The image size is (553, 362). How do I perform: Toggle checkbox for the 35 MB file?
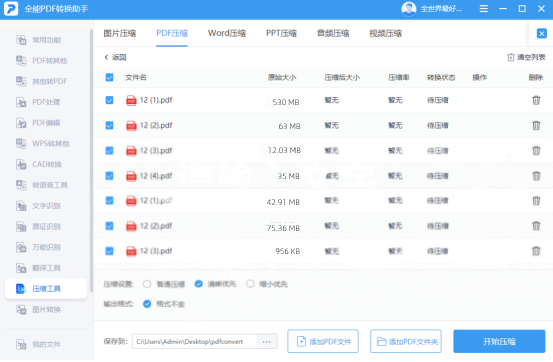109,176
